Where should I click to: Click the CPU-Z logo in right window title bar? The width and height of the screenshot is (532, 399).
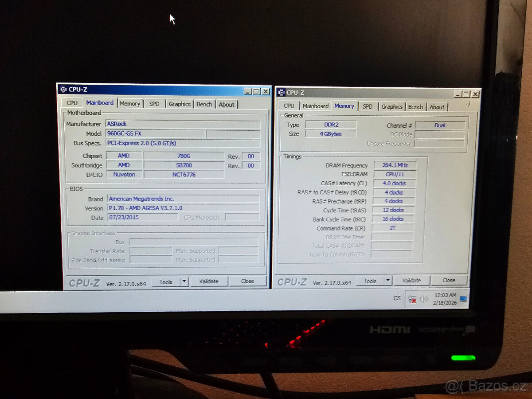tap(281, 93)
